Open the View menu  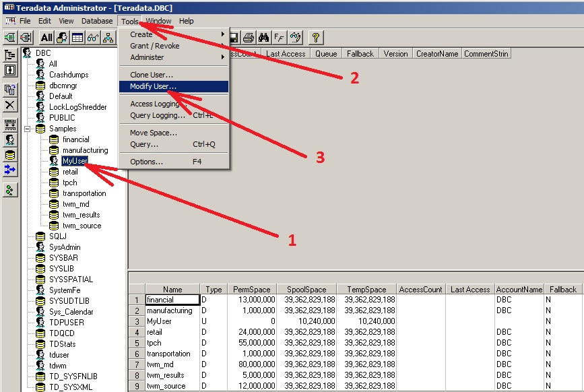pos(66,21)
